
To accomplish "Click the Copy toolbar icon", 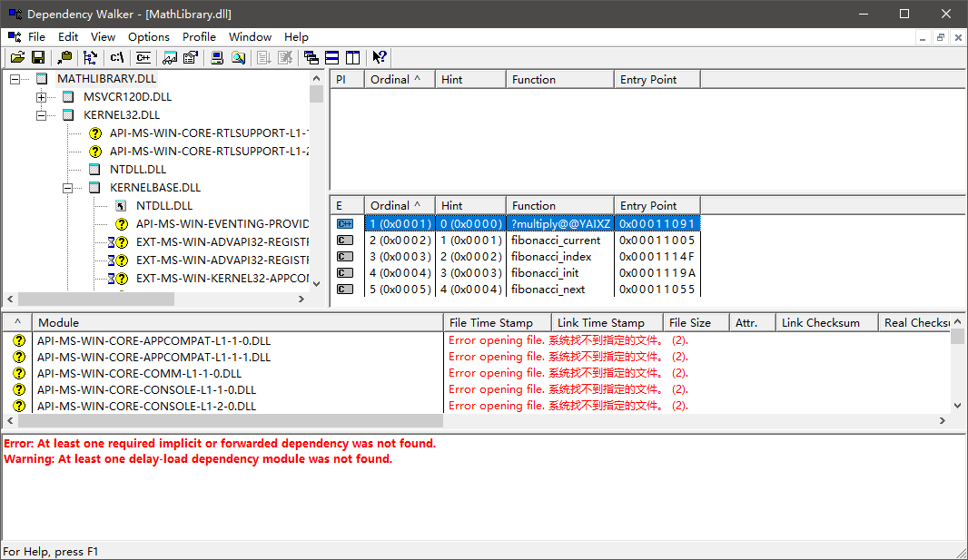I will tap(64, 57).
